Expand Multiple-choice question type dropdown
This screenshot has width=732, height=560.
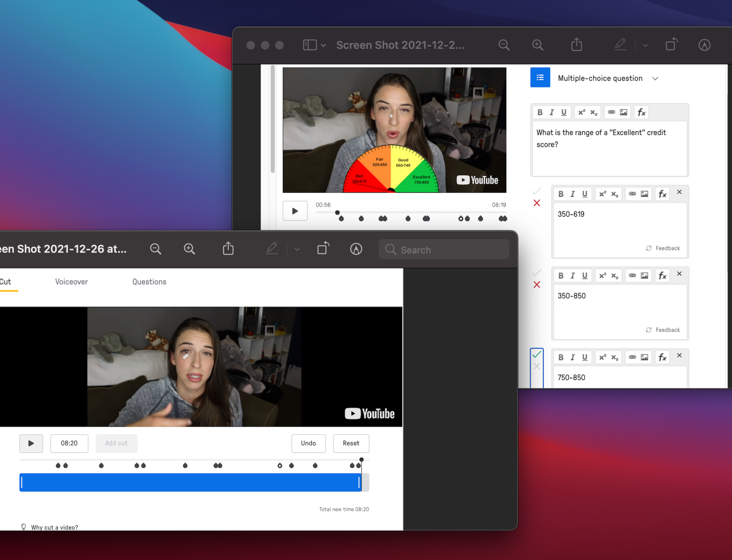coord(655,79)
